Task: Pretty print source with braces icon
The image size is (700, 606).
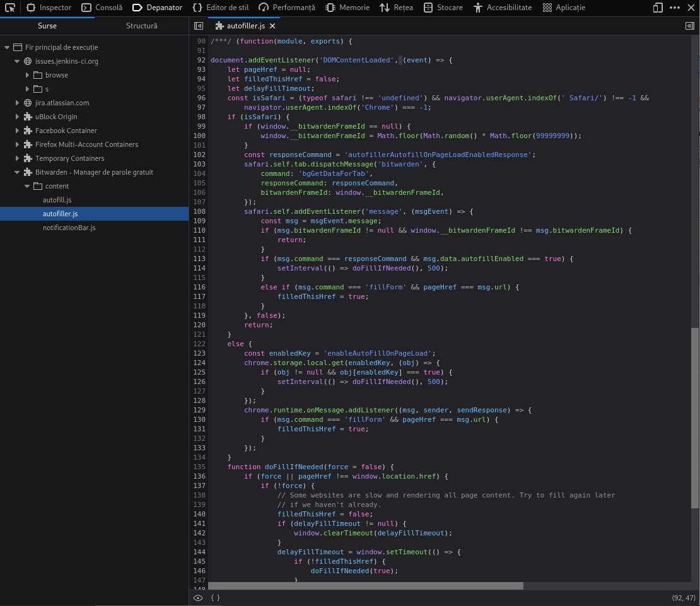Action: point(215,598)
